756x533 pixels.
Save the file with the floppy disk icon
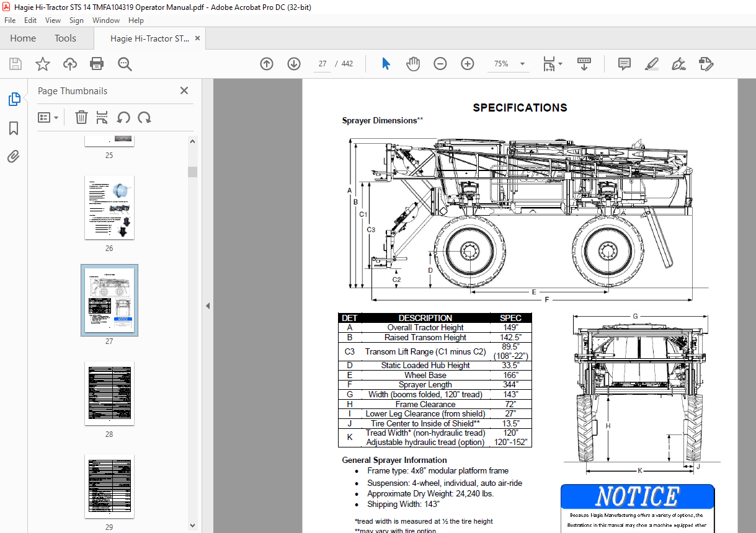(x=16, y=64)
